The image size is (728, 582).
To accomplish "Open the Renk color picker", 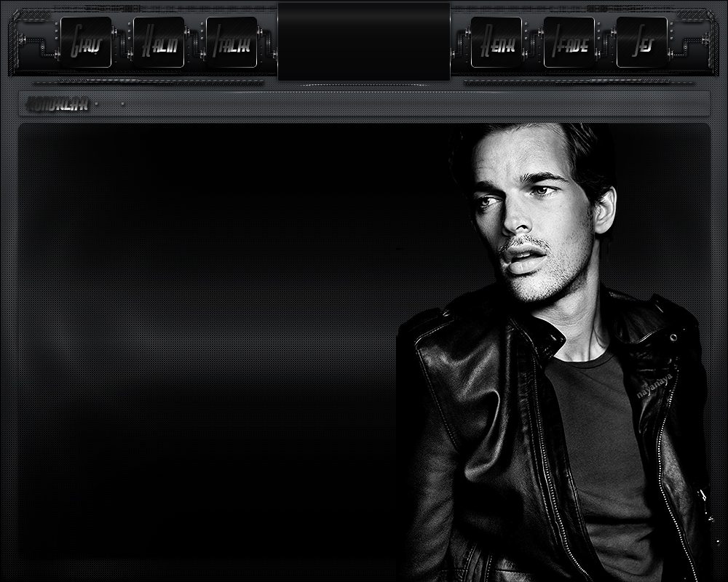I will tap(496, 43).
